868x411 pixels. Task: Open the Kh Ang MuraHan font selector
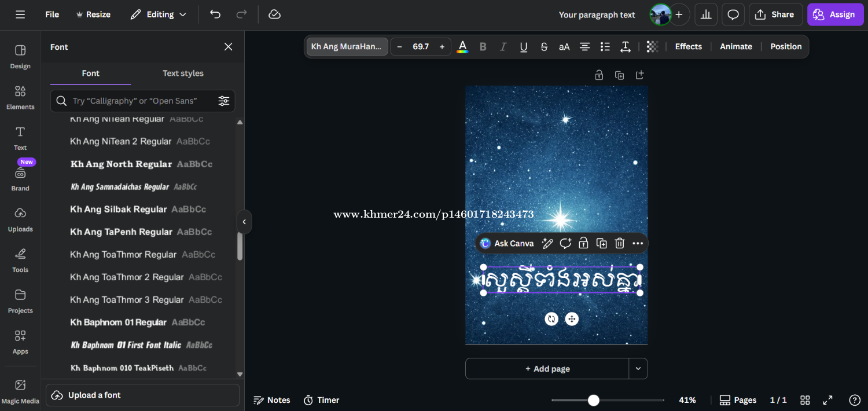347,47
